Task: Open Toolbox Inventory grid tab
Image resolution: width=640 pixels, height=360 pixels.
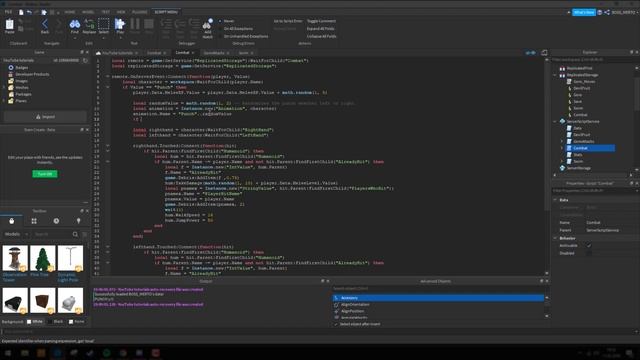Action: [x=34, y=221]
